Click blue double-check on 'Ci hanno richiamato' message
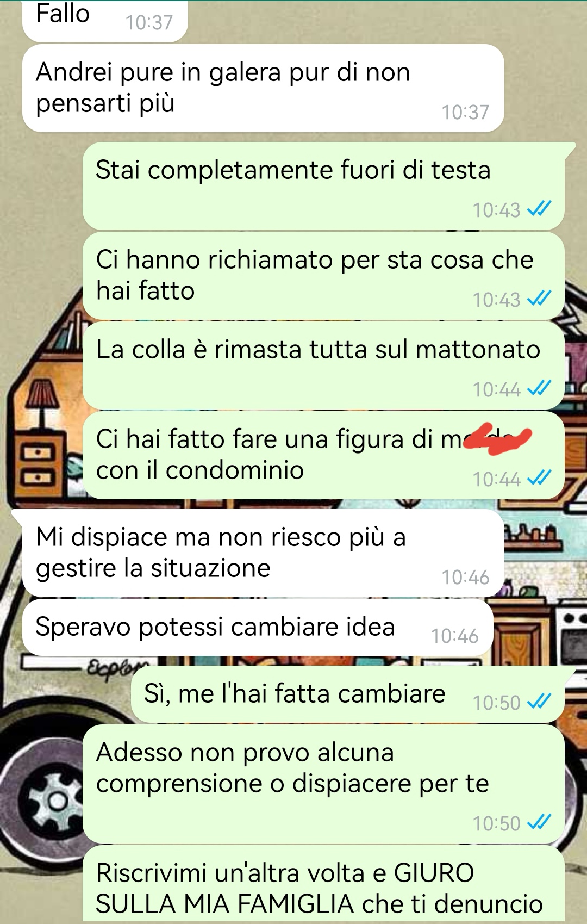Screen dimensions: 587x924 (539, 299)
